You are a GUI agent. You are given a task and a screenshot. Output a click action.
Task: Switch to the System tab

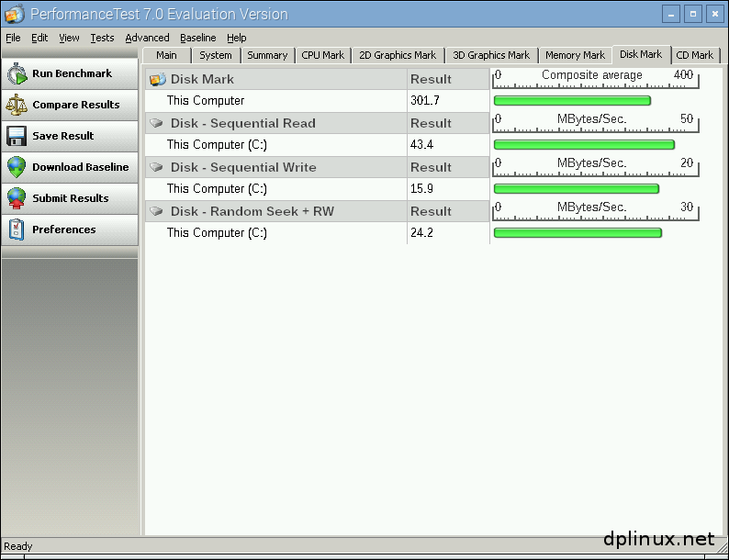pos(216,55)
